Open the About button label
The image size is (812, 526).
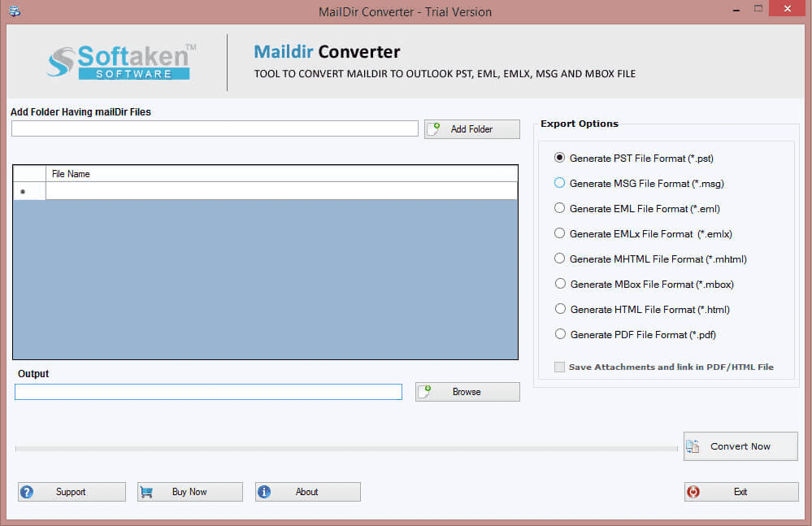pyautogui.click(x=306, y=492)
